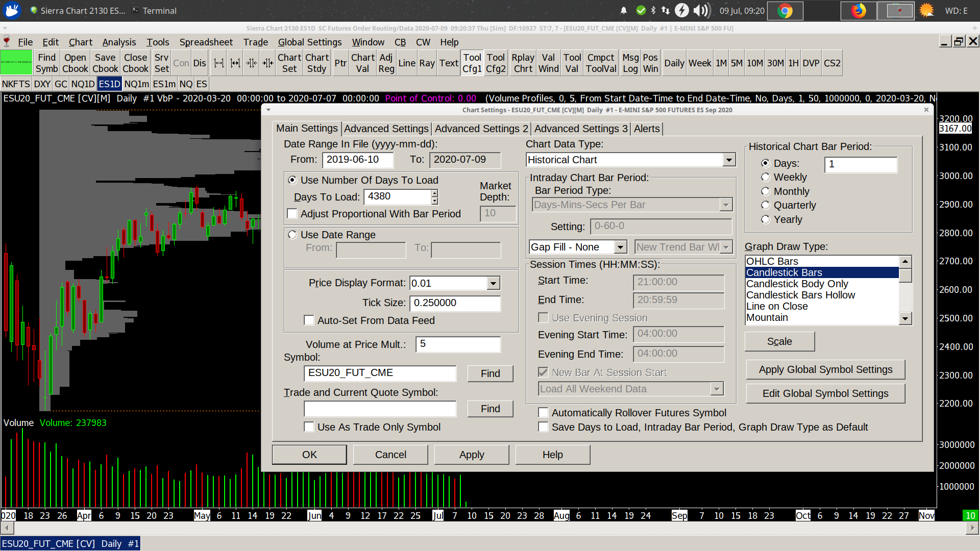Select the Use Date Range option
The image size is (980, 551).
[x=292, y=235]
